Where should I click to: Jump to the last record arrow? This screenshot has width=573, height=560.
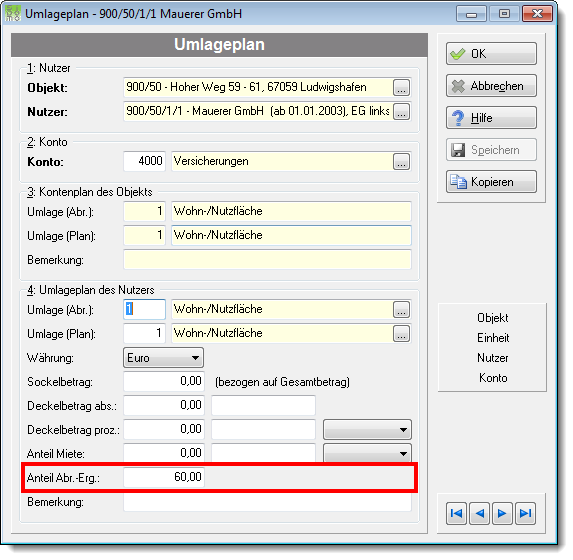pyautogui.click(x=525, y=513)
